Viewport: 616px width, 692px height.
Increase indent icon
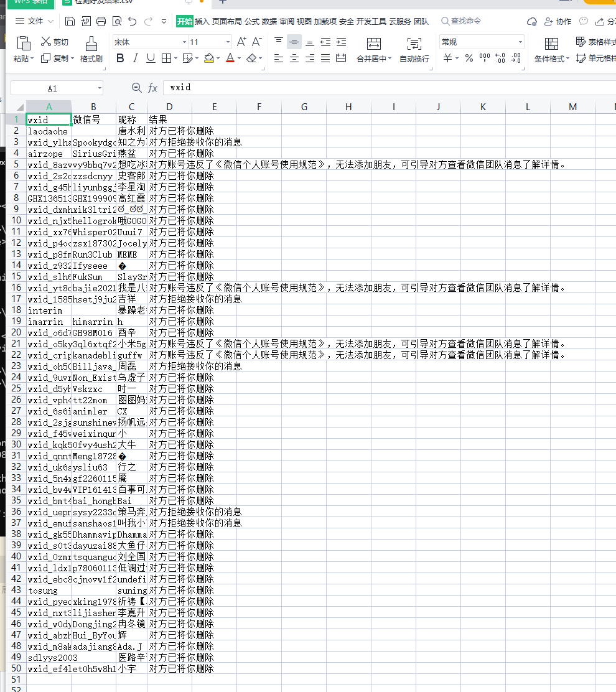point(341,42)
